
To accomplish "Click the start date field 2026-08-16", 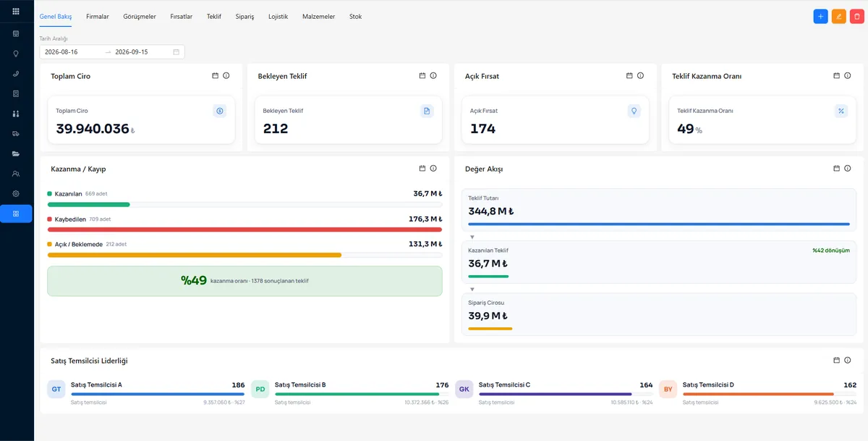I will click(x=72, y=52).
